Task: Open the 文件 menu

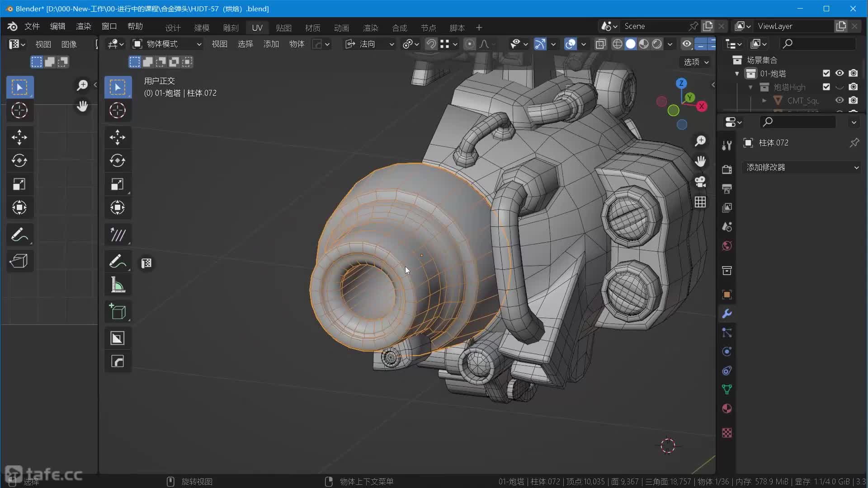Action: tap(32, 26)
